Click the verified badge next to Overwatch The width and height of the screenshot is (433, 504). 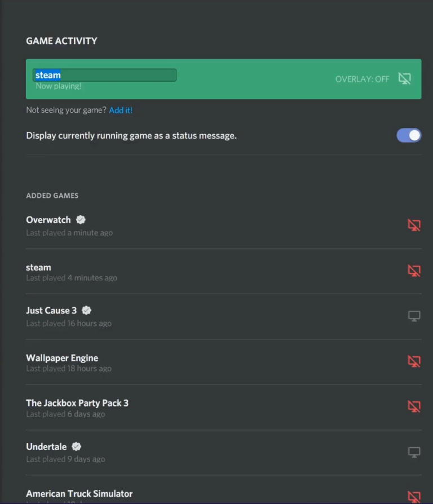tap(80, 219)
